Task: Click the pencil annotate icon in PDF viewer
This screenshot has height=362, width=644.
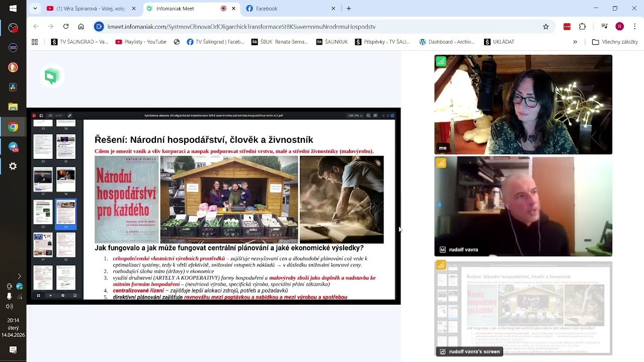Action: click(x=69, y=116)
